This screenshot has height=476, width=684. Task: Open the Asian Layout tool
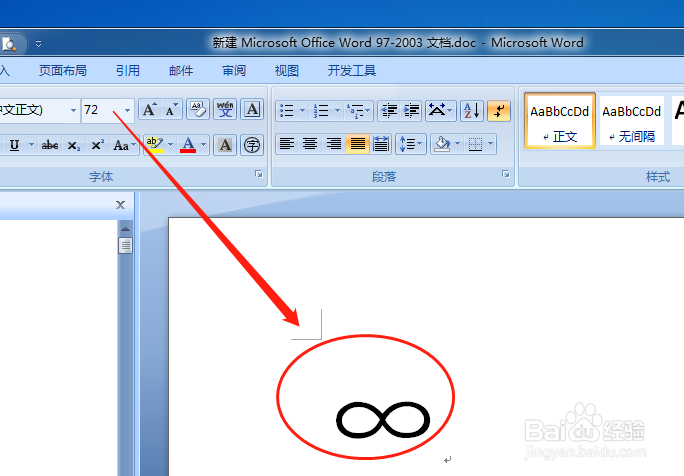(440, 110)
